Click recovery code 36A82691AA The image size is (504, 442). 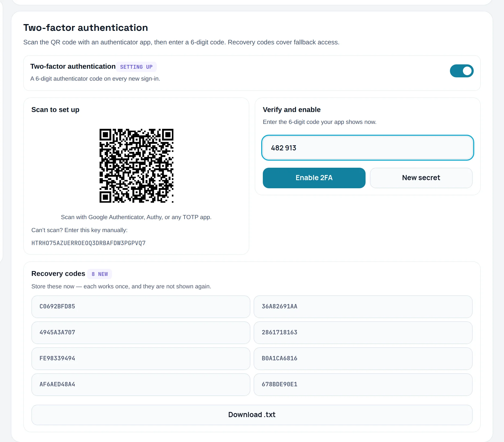coord(363,306)
